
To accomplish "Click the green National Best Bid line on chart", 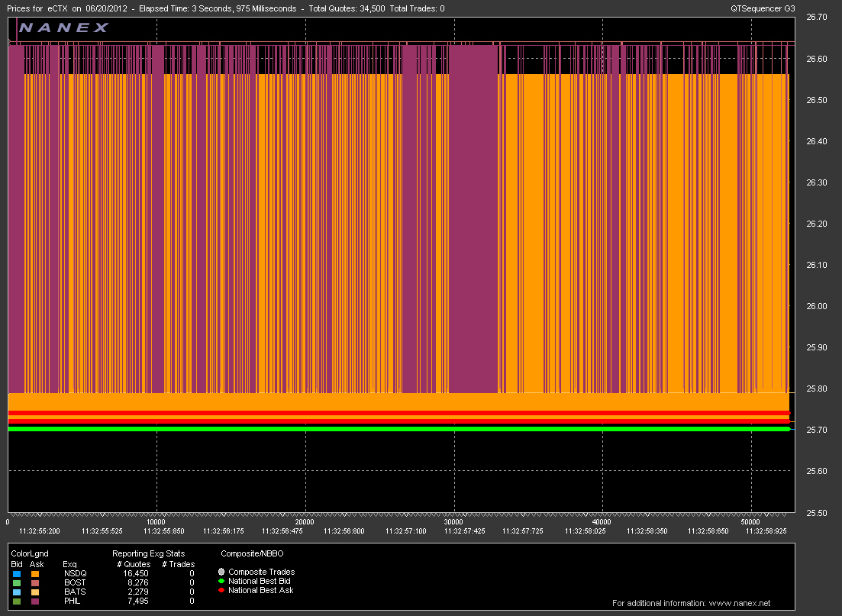I will (399, 428).
